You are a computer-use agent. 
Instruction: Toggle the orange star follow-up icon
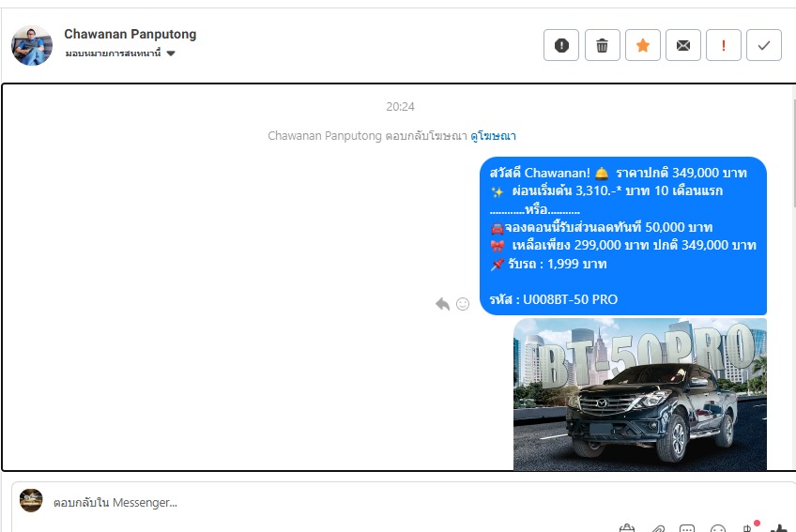point(643,45)
